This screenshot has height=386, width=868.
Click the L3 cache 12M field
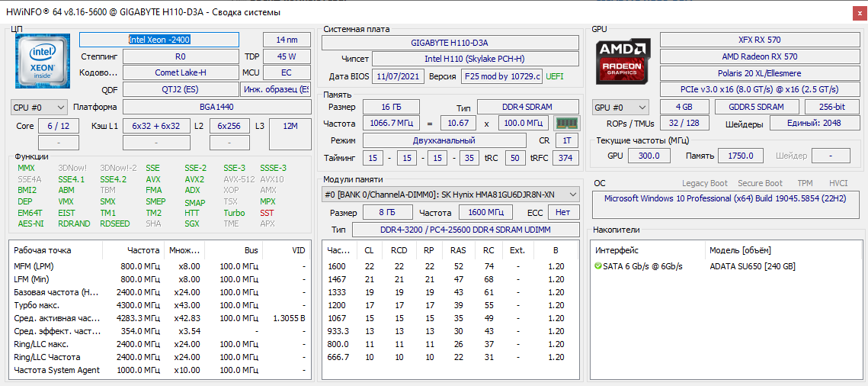point(290,134)
